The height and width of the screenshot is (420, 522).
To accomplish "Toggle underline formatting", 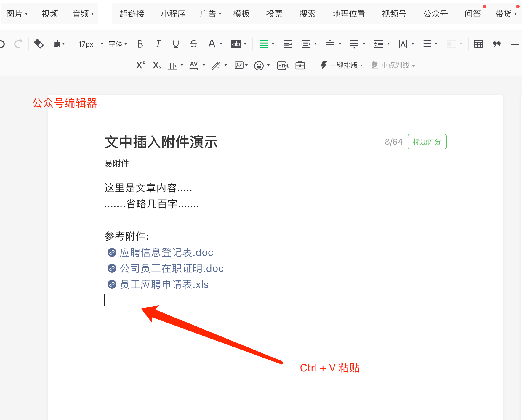I will click(x=176, y=44).
